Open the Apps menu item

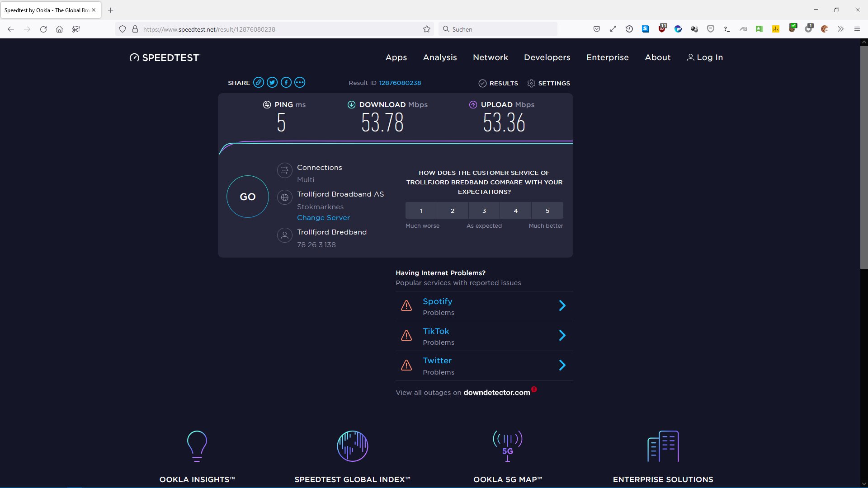(x=396, y=57)
